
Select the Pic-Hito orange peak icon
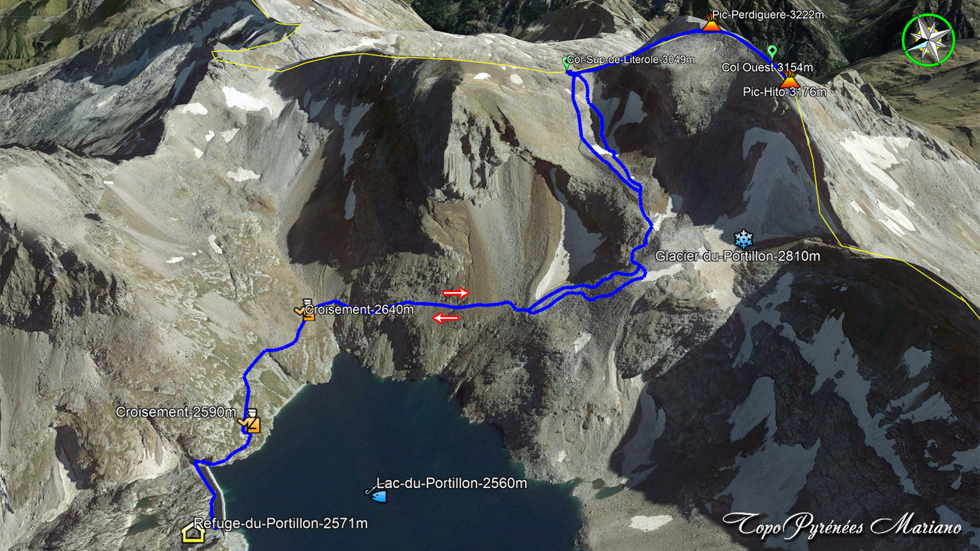[x=790, y=80]
